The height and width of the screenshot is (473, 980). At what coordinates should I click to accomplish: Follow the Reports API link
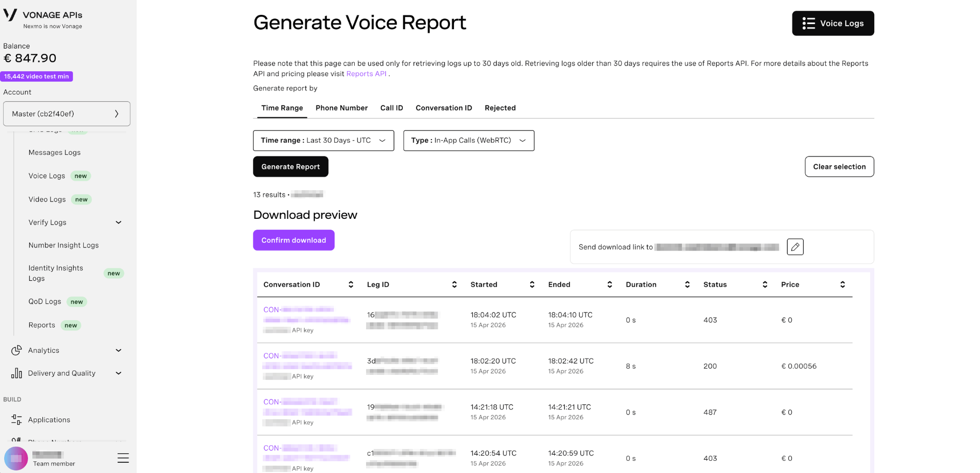tap(366, 74)
